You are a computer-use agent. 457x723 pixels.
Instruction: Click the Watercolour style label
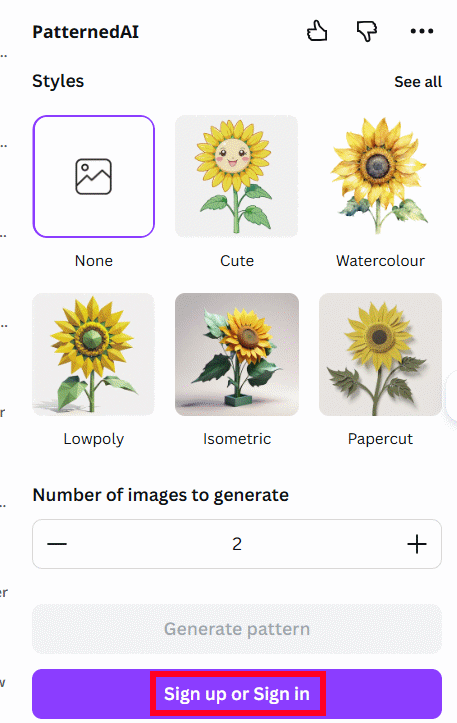pyautogui.click(x=380, y=261)
